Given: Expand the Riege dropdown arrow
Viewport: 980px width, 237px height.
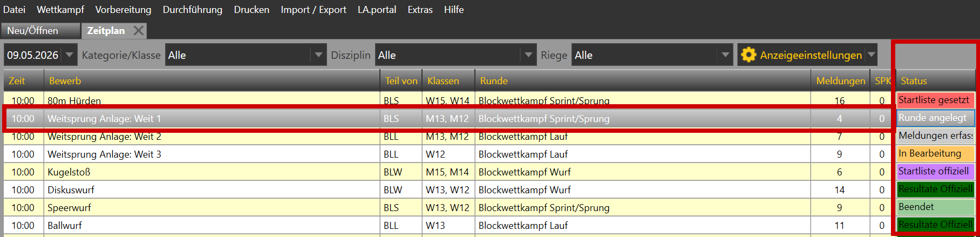Looking at the screenshot, I should [725, 55].
